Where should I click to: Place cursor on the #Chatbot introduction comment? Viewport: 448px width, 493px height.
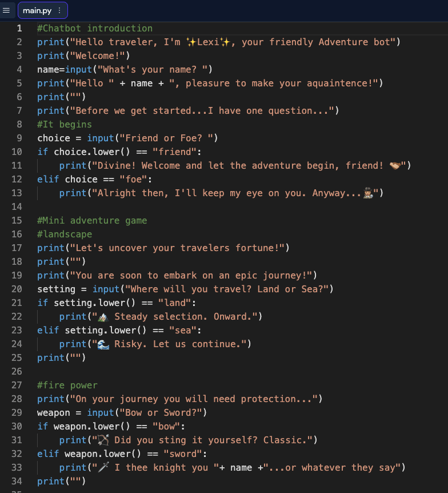pyautogui.click(x=94, y=28)
